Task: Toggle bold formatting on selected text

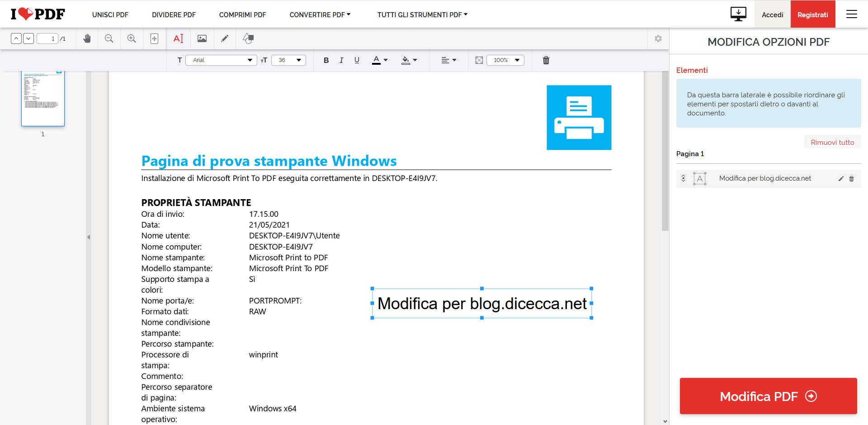Action: 326,60
